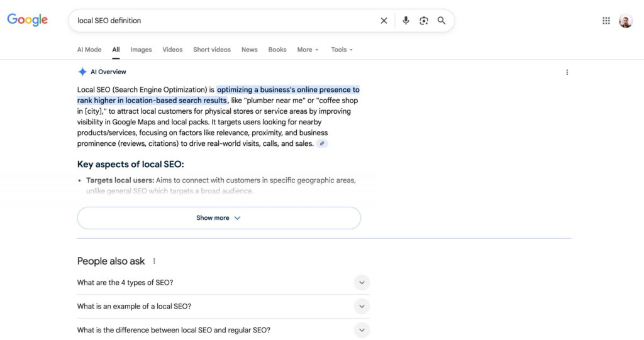This screenshot has height=340, width=644.
Task: Click the "Targets local users:" bullet text
Action: [120, 180]
